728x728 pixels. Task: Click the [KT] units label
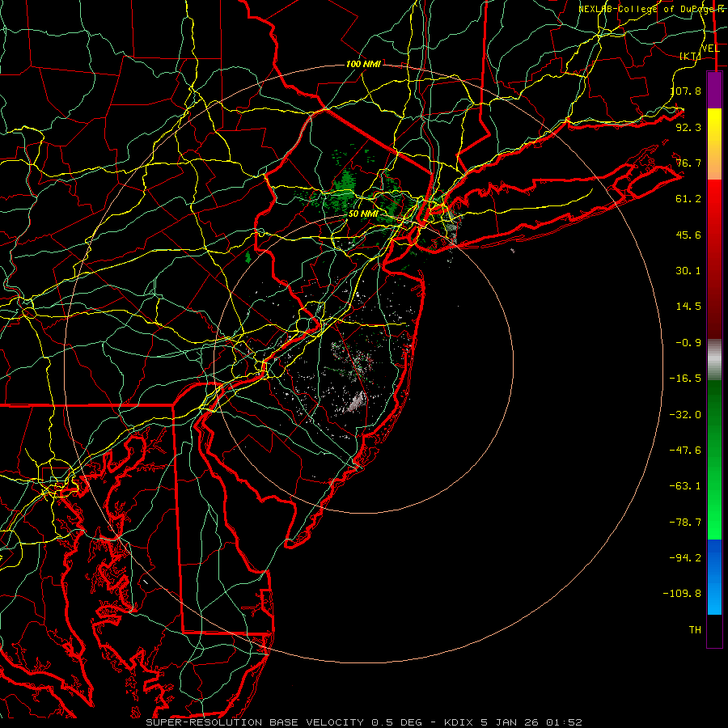(691, 56)
